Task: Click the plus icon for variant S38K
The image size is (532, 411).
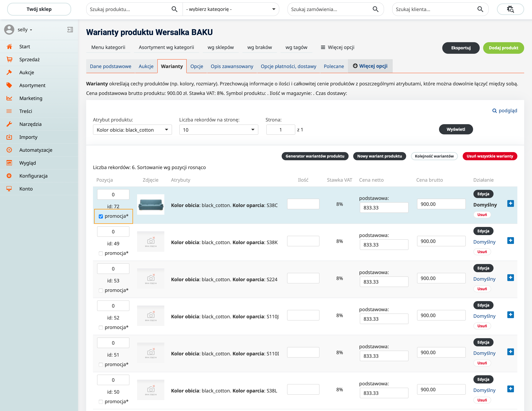Action: [510, 240]
